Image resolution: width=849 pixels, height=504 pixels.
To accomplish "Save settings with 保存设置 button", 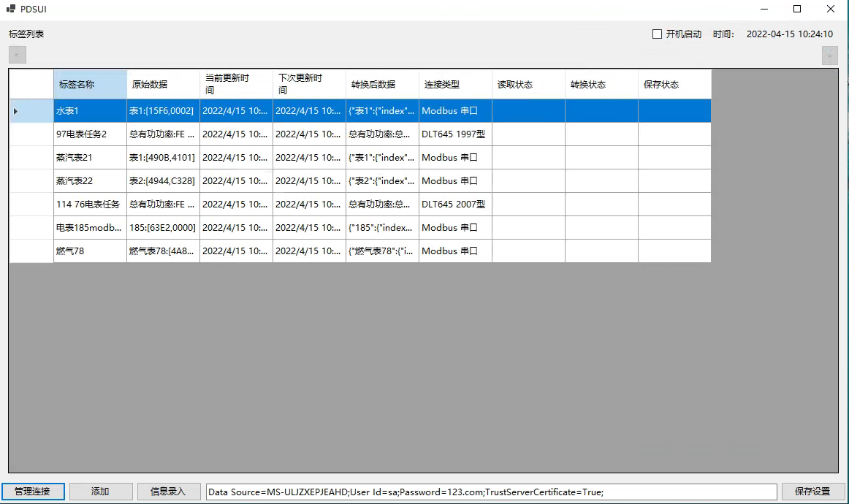I will pos(812,492).
